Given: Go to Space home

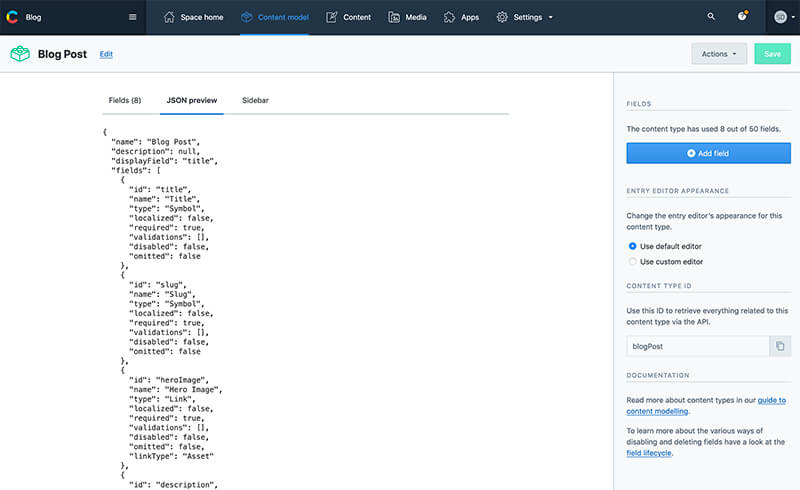Looking at the screenshot, I should click(x=195, y=17).
